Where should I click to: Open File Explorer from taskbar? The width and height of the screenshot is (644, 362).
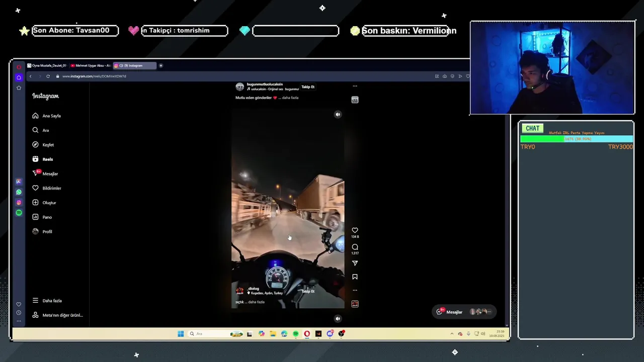273,334
